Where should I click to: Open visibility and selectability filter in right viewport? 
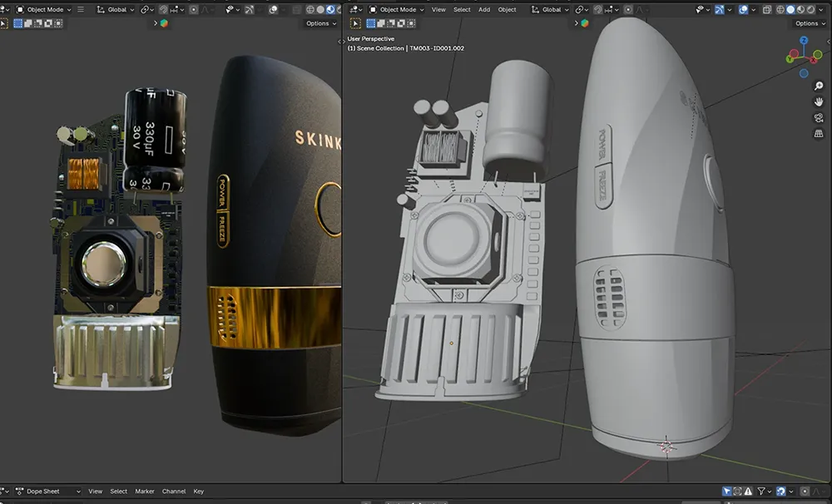tap(702, 9)
